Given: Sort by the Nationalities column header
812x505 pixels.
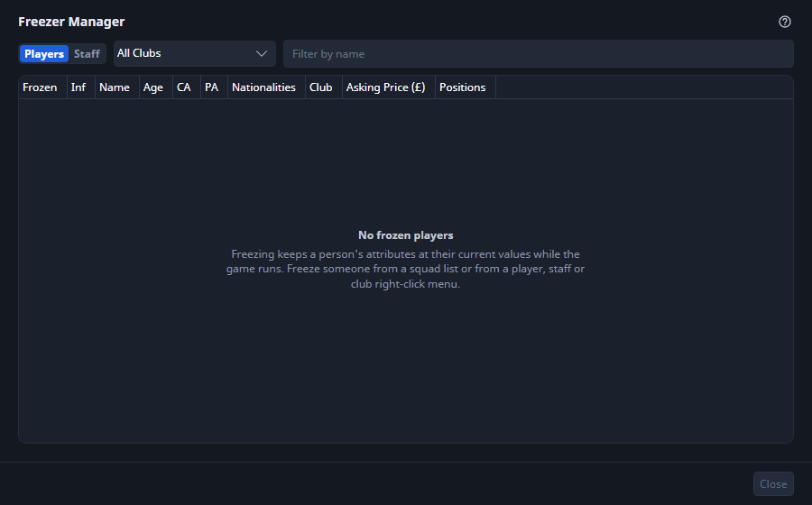Looking at the screenshot, I should [266, 87].
